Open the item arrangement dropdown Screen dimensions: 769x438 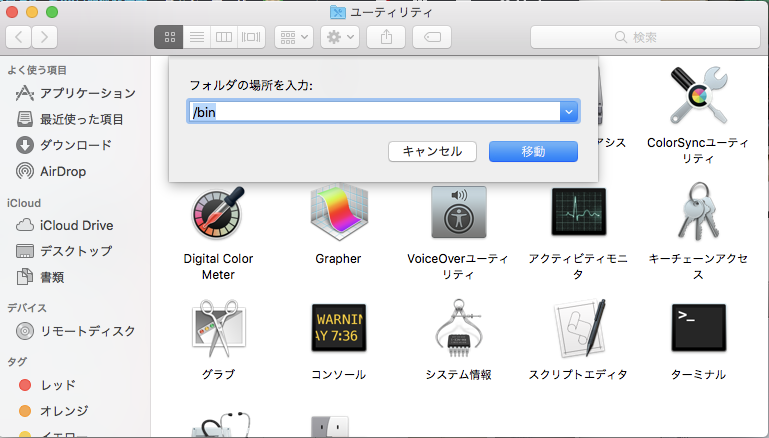click(294, 37)
